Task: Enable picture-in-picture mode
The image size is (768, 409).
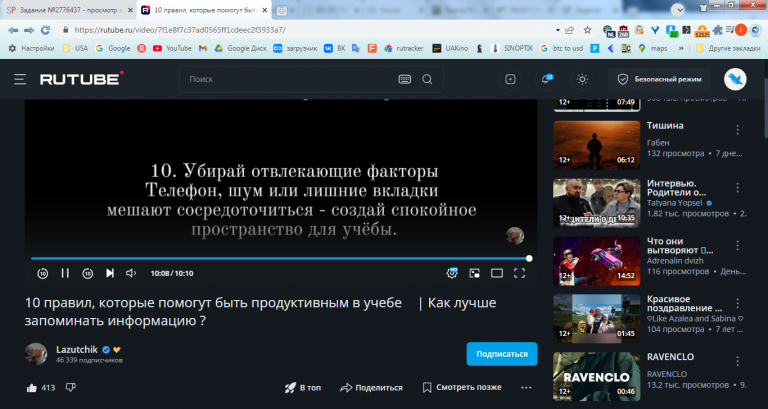Action: click(x=475, y=273)
